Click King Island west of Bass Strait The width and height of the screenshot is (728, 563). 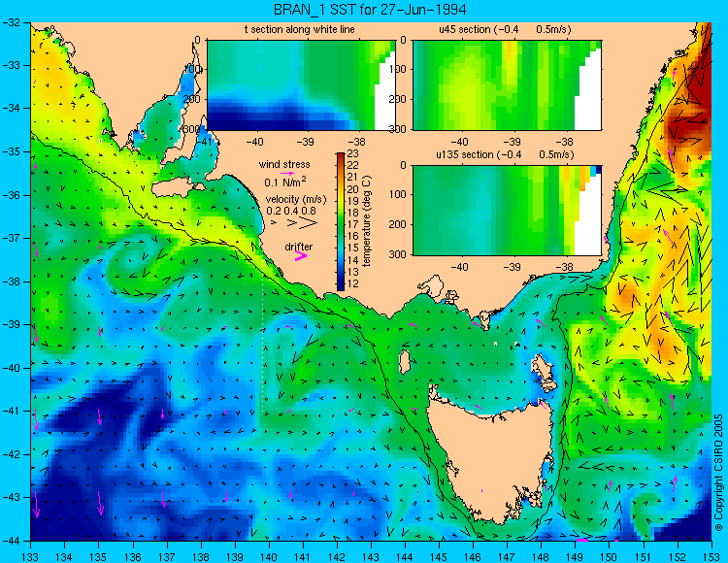pos(405,362)
